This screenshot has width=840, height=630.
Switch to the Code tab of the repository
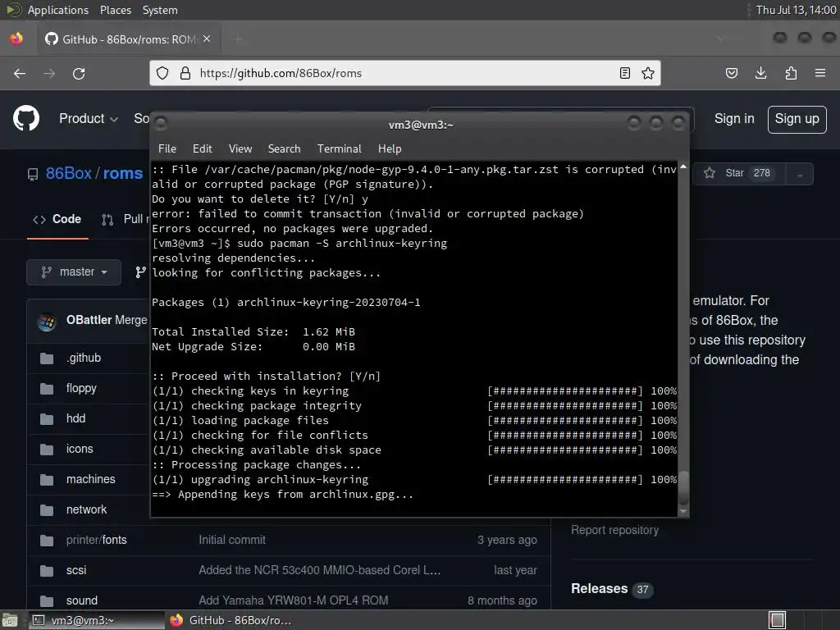57,219
